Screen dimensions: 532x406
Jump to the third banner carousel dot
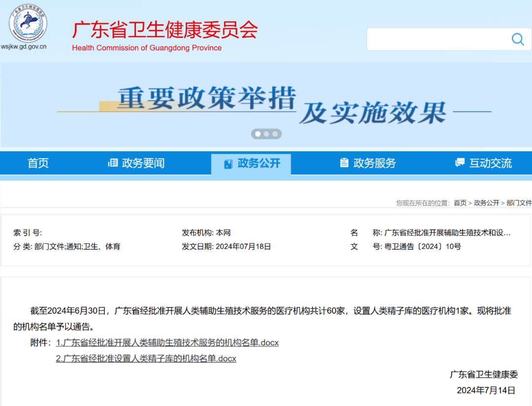pyautogui.click(x=275, y=134)
